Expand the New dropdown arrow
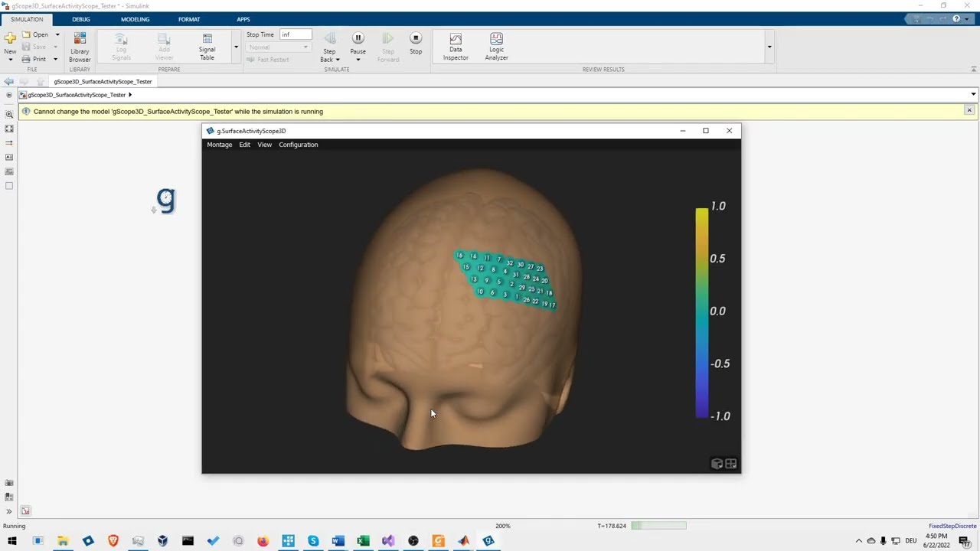The image size is (980, 551). pos(10,59)
